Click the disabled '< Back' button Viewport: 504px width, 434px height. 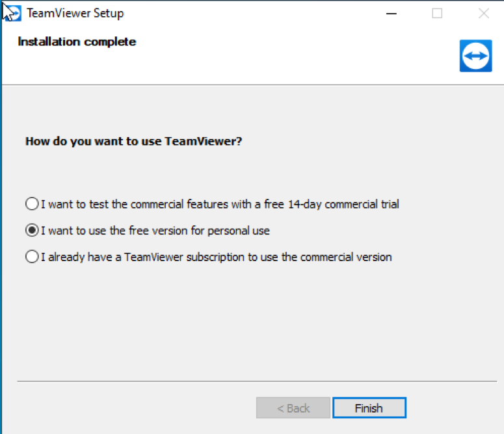(293, 408)
